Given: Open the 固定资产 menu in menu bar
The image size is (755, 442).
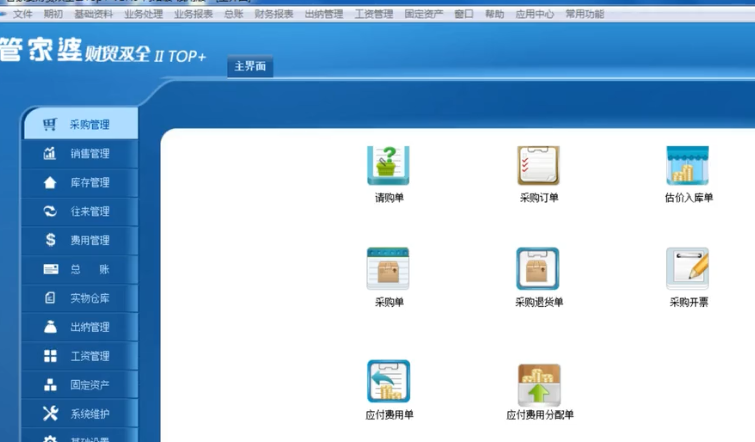Looking at the screenshot, I should (424, 14).
